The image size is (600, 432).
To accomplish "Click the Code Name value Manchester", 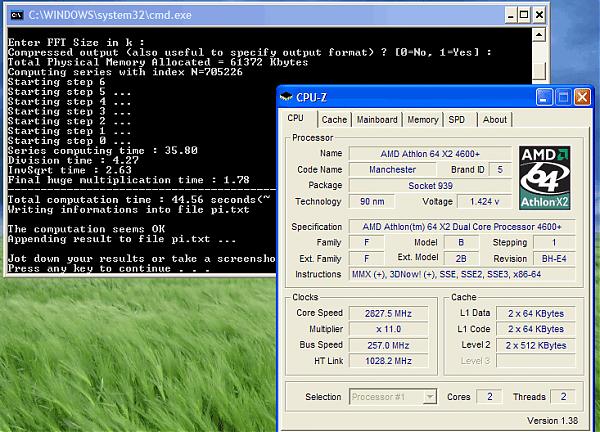I will click(x=392, y=170).
